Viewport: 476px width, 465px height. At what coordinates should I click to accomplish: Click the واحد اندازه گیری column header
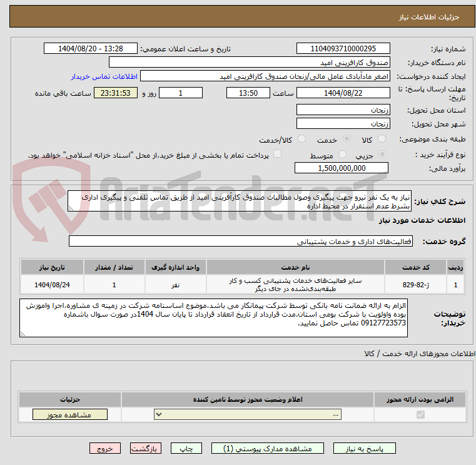tap(176, 267)
